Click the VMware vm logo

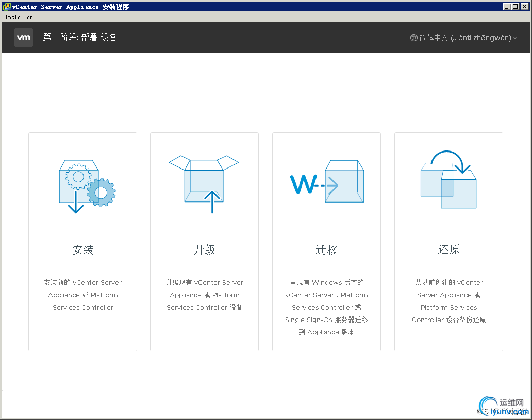coord(24,37)
